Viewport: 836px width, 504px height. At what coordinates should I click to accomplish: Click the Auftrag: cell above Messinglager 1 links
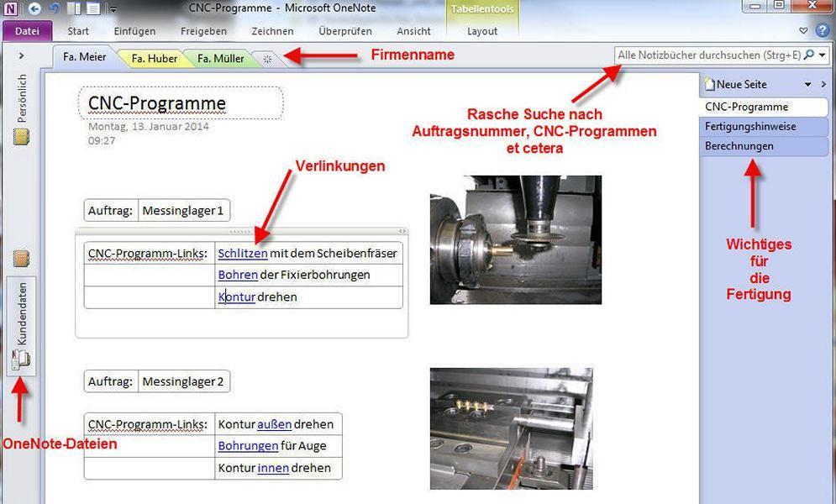[x=111, y=211]
